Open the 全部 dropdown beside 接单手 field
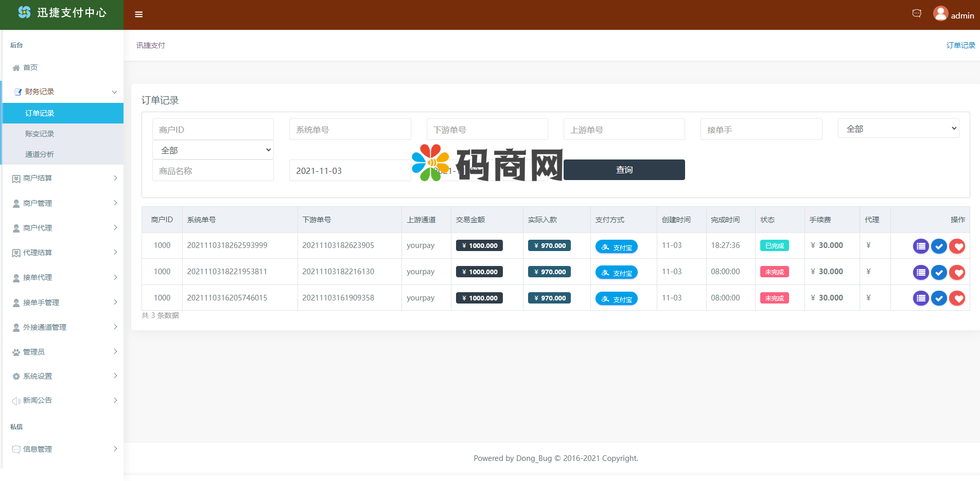980x481 pixels. pyautogui.click(x=898, y=129)
